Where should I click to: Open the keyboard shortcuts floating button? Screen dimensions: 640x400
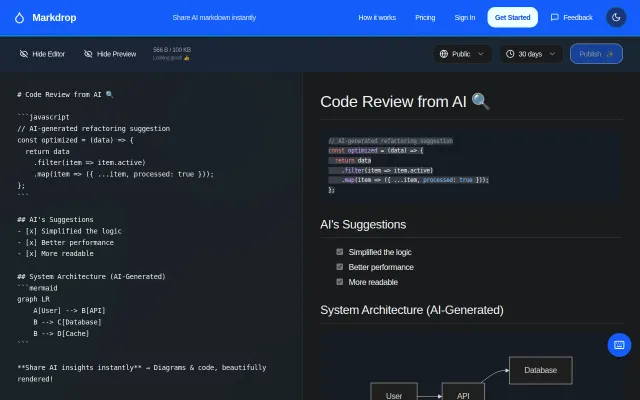(619, 345)
